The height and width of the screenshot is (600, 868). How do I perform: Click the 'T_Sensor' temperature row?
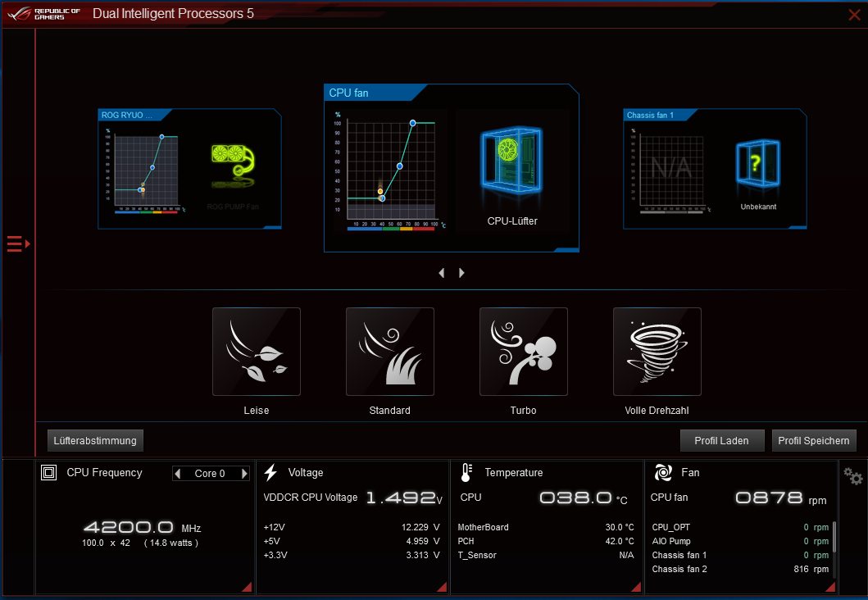pyautogui.click(x=546, y=555)
